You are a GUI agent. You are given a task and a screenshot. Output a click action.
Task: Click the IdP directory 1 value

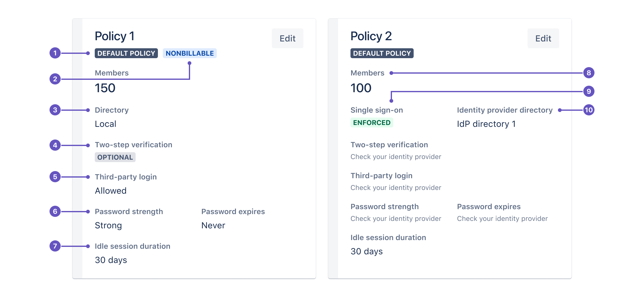(x=486, y=124)
